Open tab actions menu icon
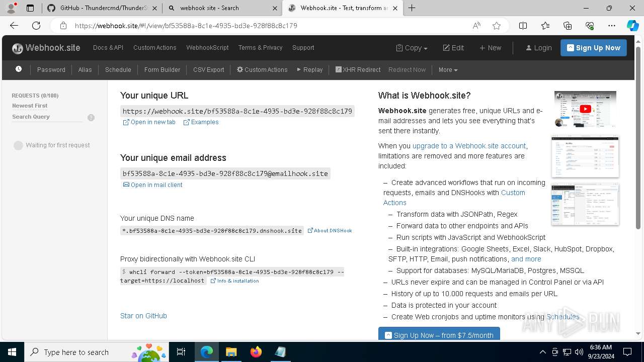644x362 pixels. point(30,8)
